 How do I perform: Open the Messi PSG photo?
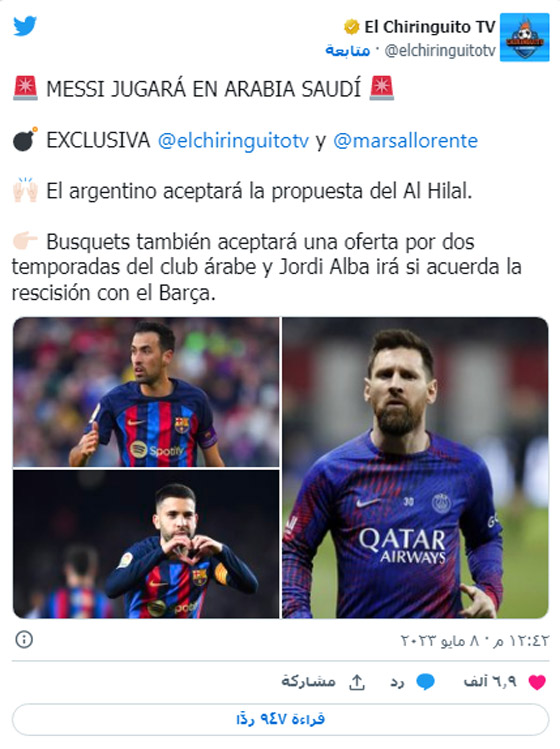point(415,468)
